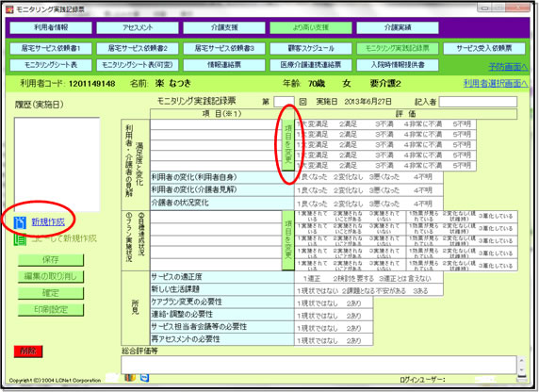Open 居宅サービス依頼書1
This screenshot has height=392, width=539.
click(x=51, y=48)
